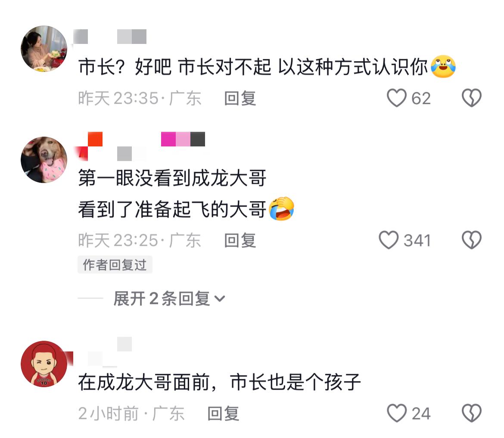The width and height of the screenshot is (504, 438).
Task: Like the comment with 341 likes
Action: pos(389,240)
